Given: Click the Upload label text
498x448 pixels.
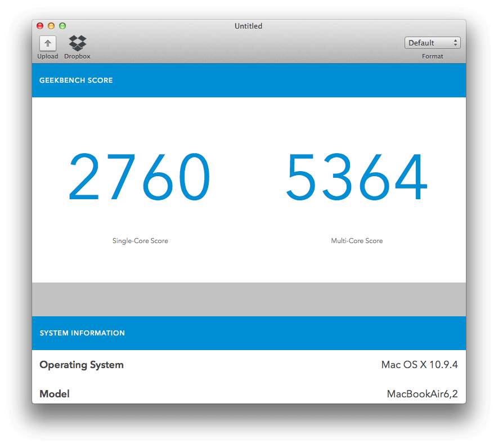Looking at the screenshot, I should (48, 56).
